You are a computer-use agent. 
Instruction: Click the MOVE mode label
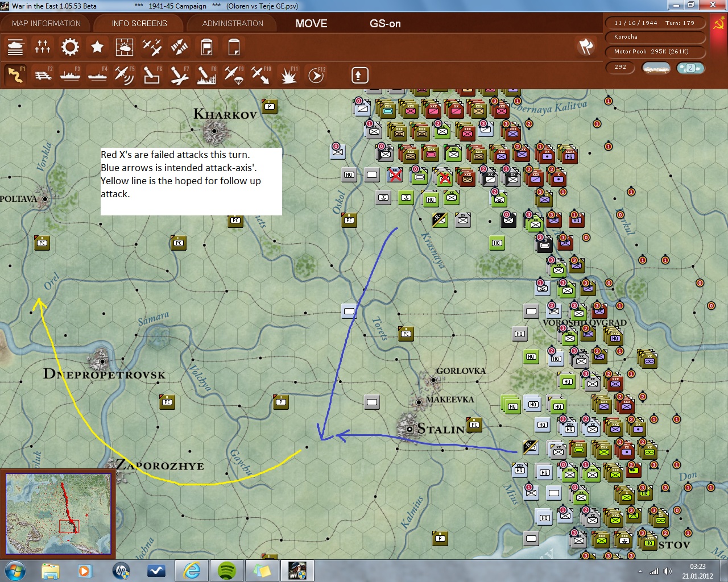[x=311, y=23]
